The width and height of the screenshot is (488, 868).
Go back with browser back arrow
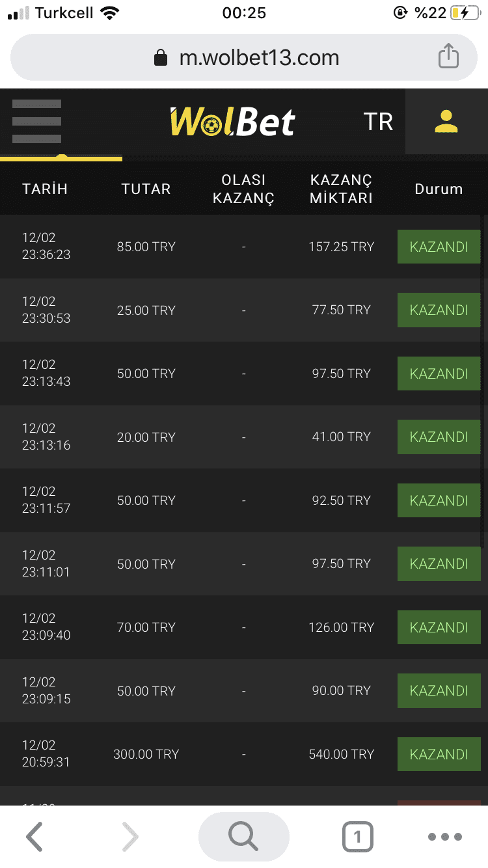pyautogui.click(x=34, y=837)
